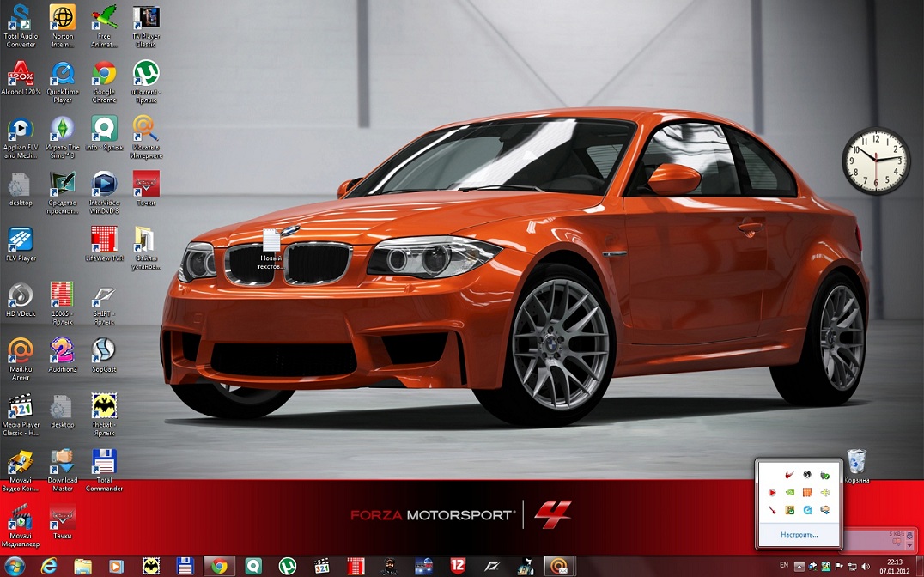Select 15065 - Ярлык archive icon
This screenshot has width=924, height=577.
click(63, 304)
